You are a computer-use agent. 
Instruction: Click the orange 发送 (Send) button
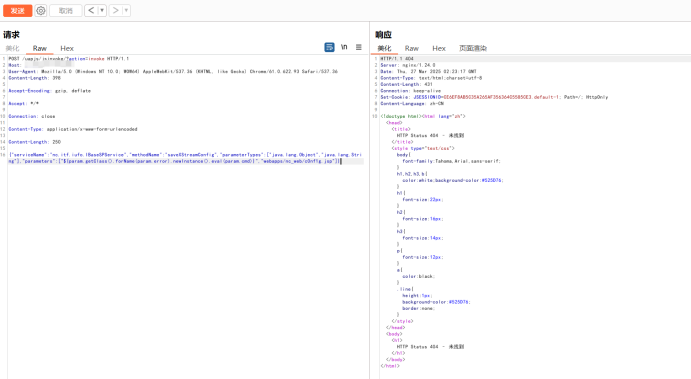pyautogui.click(x=18, y=11)
